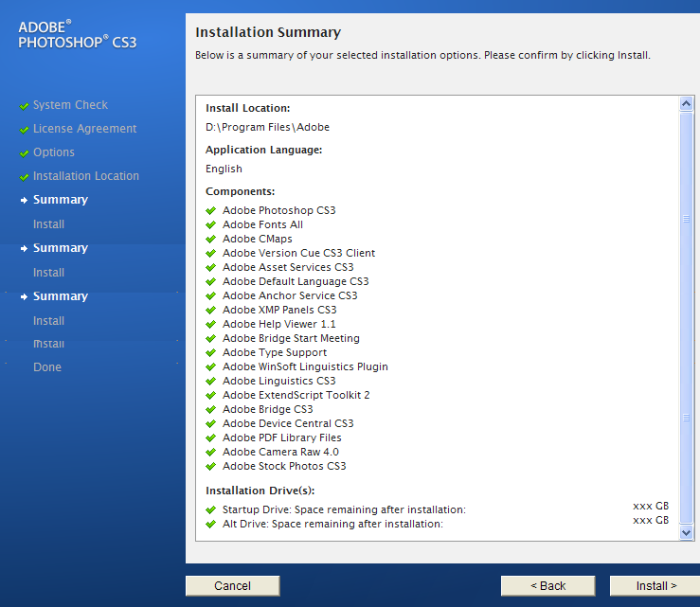Click the Adobe Camera Raw 4.0 text
The image size is (700, 607).
click(x=280, y=452)
